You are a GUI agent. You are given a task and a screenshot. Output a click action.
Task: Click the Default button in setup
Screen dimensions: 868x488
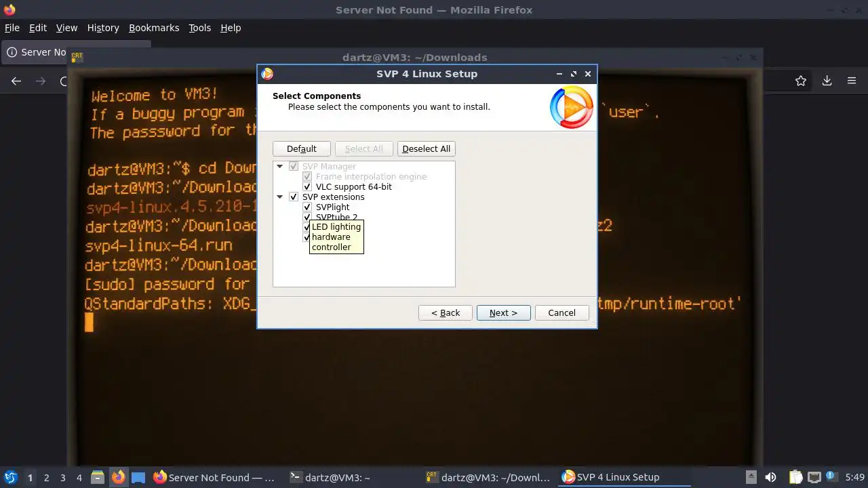click(x=302, y=149)
